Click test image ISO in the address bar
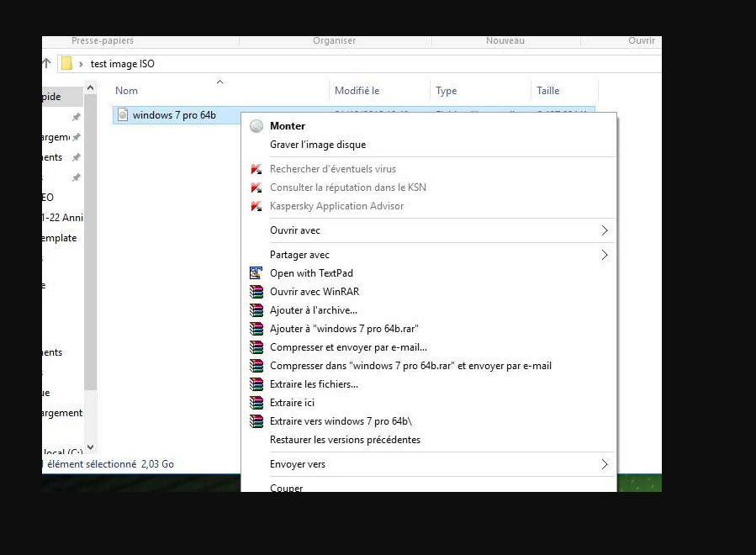Viewport: 756px width, 555px height. tap(123, 64)
